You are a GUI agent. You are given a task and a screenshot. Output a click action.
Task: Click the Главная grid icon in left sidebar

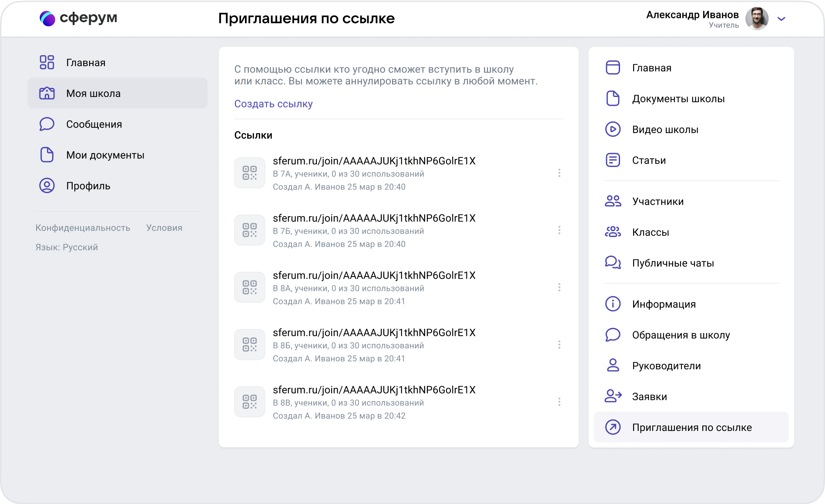point(47,62)
